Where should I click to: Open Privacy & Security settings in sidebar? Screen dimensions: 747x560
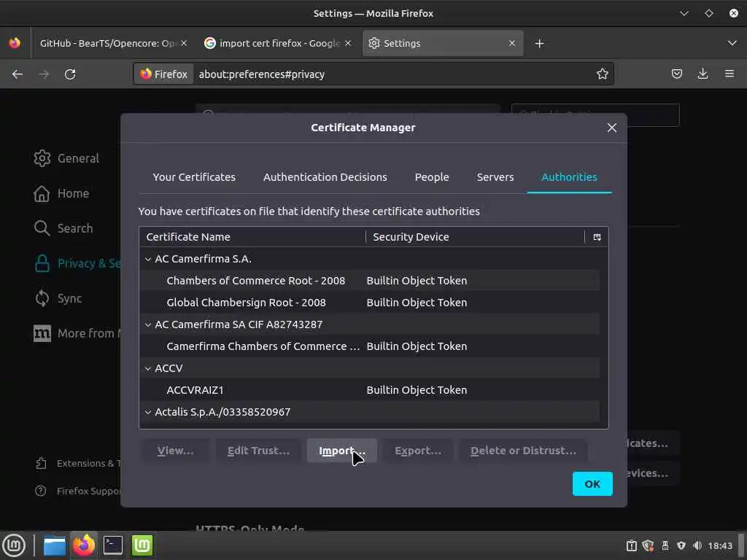click(x=77, y=264)
